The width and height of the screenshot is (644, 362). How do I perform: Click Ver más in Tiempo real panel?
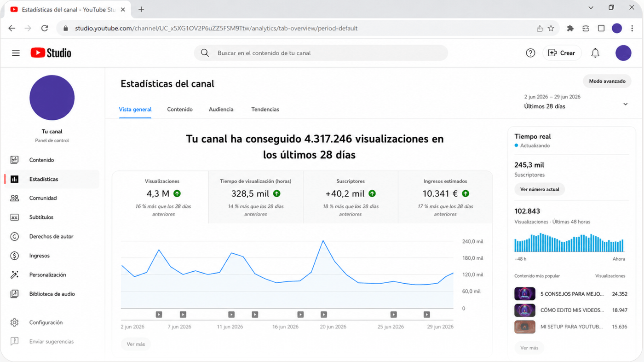pyautogui.click(x=529, y=348)
